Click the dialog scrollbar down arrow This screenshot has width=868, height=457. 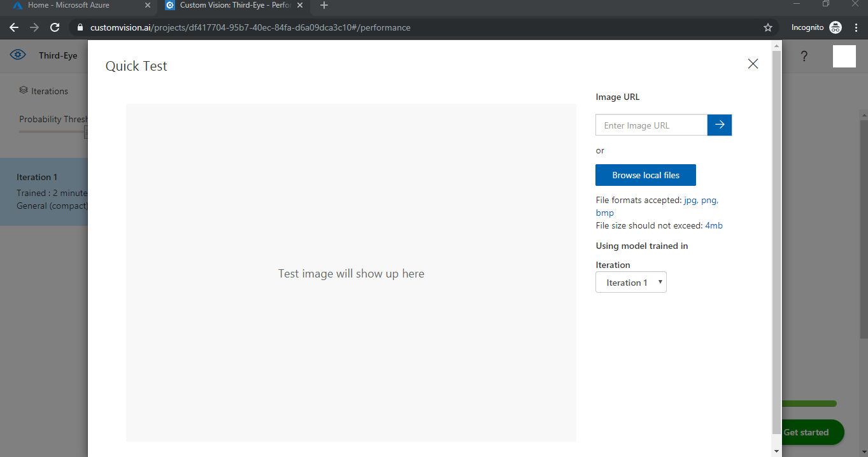click(x=776, y=451)
